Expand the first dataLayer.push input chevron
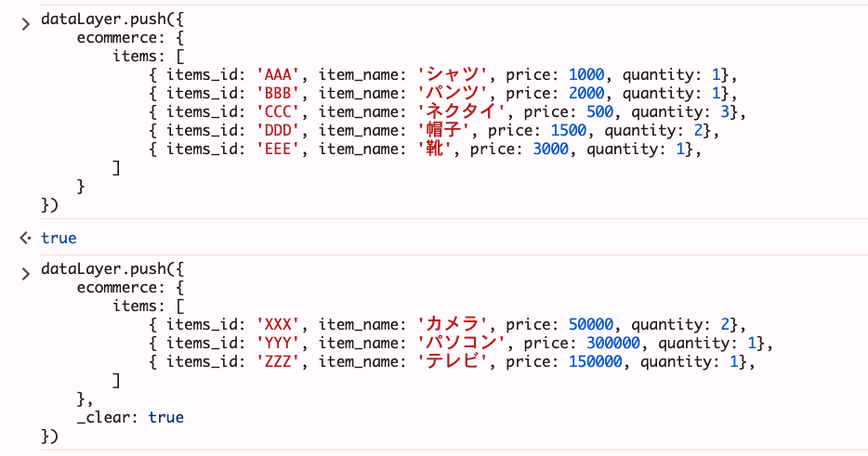The width and height of the screenshot is (868, 456). click(x=25, y=23)
